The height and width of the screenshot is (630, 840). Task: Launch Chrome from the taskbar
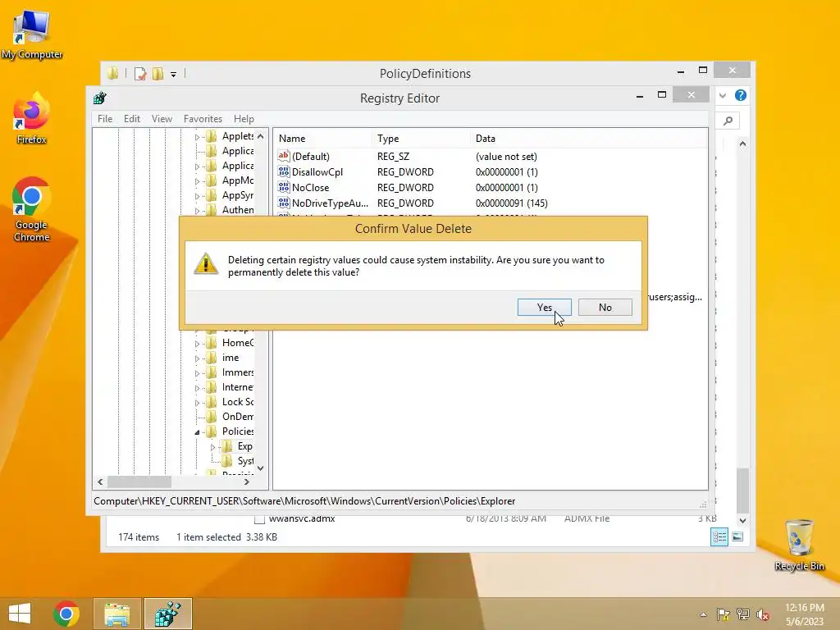coord(66,614)
